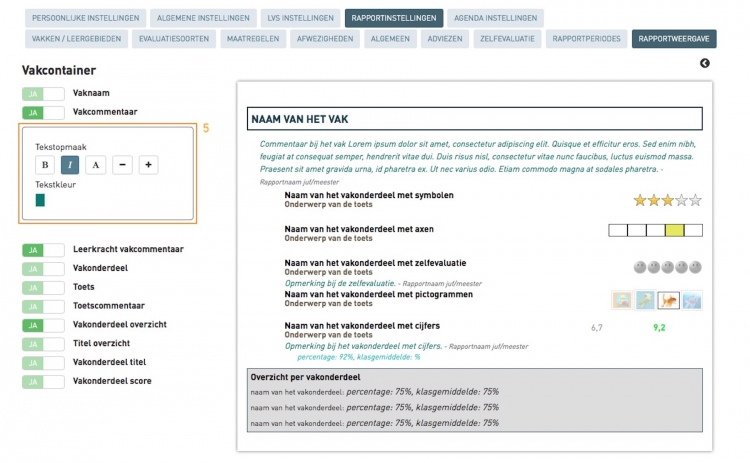Click the first grey smiley face
750x463 pixels.
(x=640, y=267)
